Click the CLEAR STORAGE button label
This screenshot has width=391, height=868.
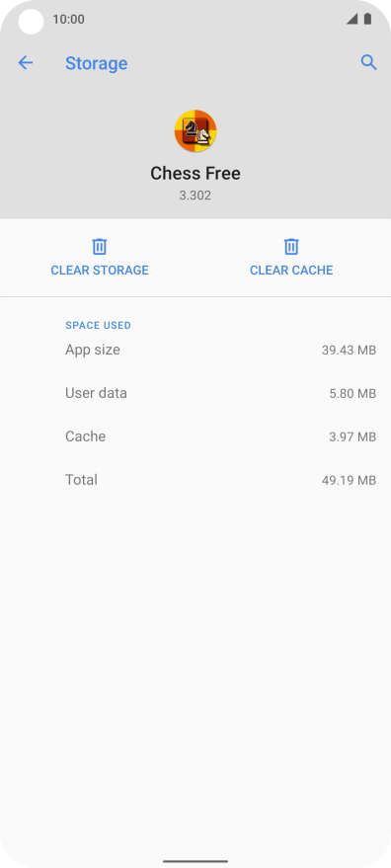(x=100, y=271)
